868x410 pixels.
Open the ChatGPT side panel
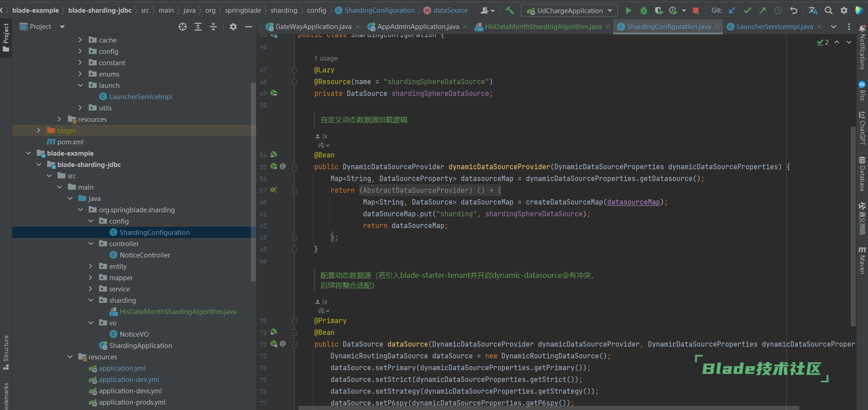[862, 128]
